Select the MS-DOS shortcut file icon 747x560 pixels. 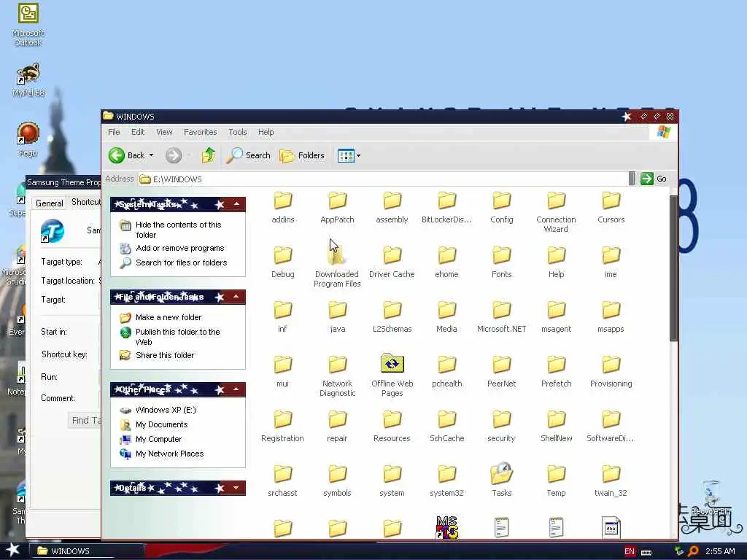click(447, 528)
